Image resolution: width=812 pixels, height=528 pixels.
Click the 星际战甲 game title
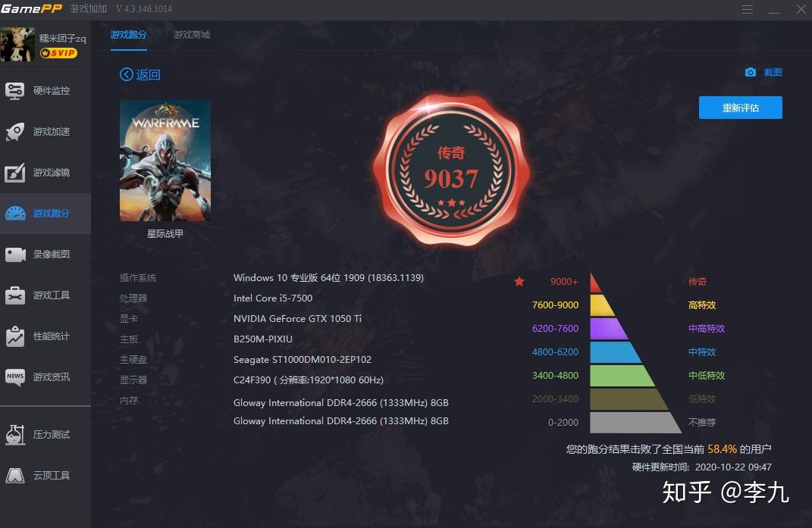[x=165, y=233]
